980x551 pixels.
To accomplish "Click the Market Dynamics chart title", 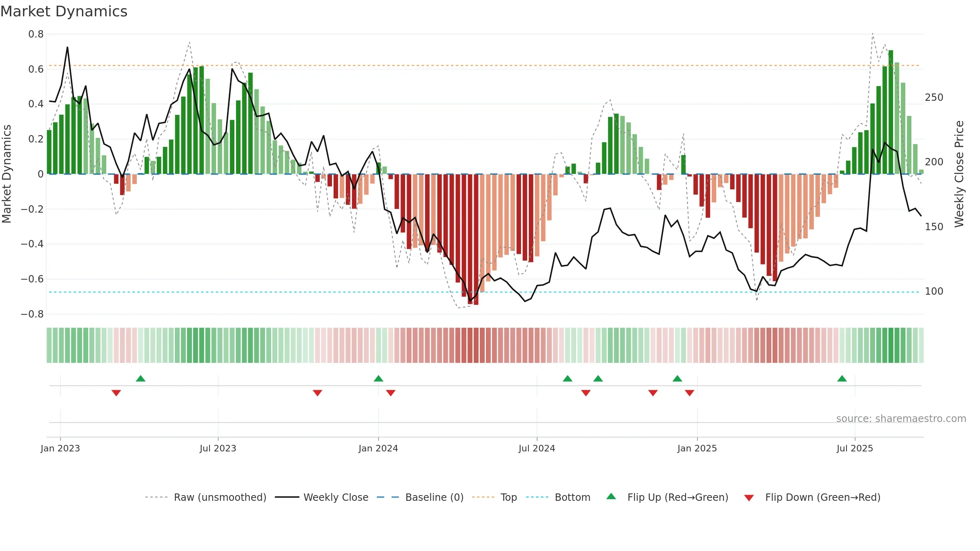I will point(64,11).
